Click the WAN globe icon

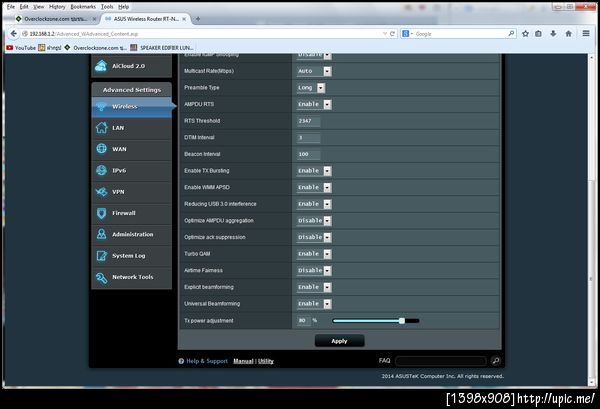101,148
